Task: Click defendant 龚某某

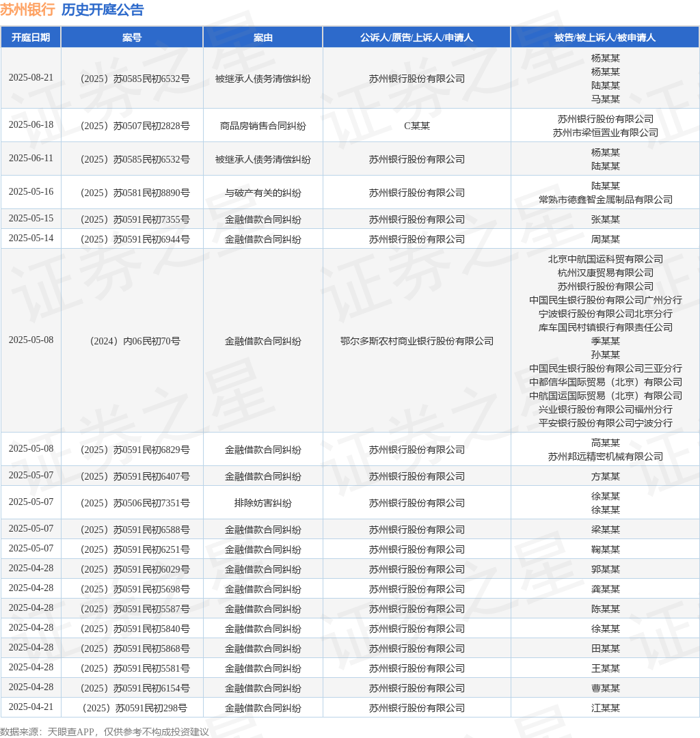Action: [606, 589]
